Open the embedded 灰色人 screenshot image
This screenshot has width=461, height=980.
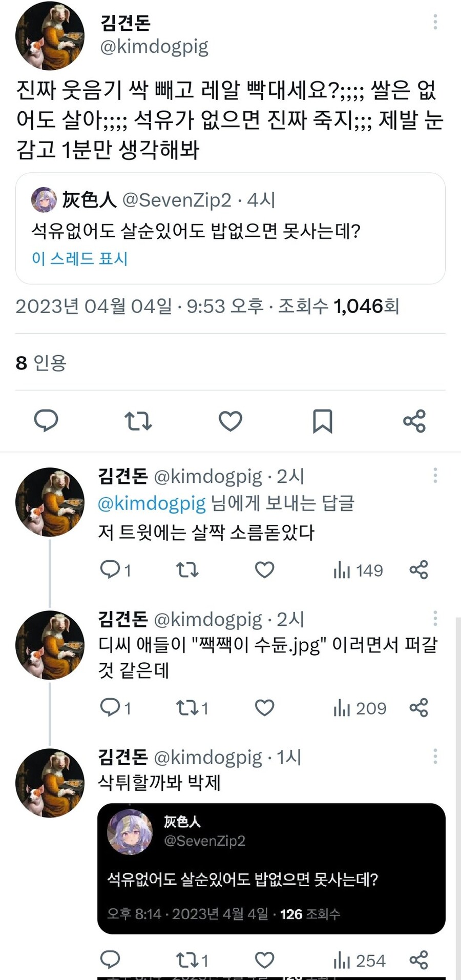pos(271,868)
